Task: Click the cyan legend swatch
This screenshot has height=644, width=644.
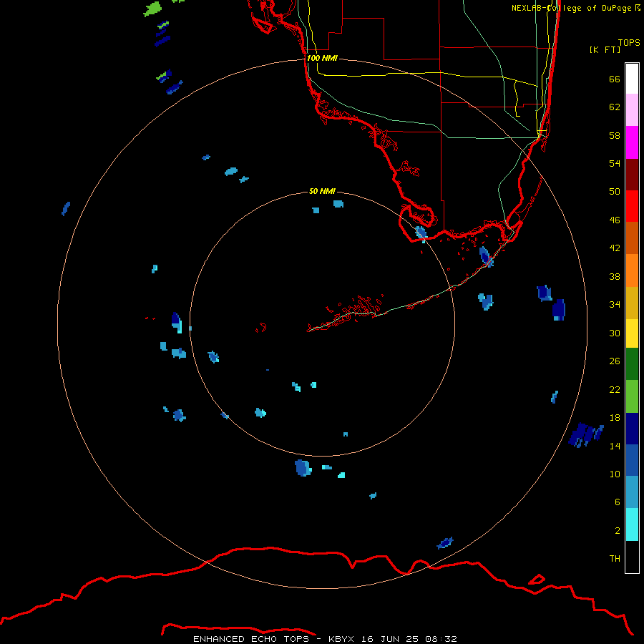Action: point(632,525)
